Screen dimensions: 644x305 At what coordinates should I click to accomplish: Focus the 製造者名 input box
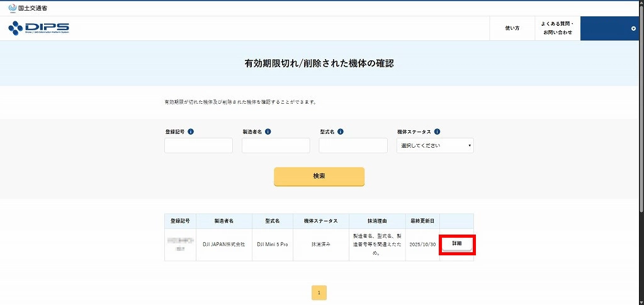click(x=276, y=146)
